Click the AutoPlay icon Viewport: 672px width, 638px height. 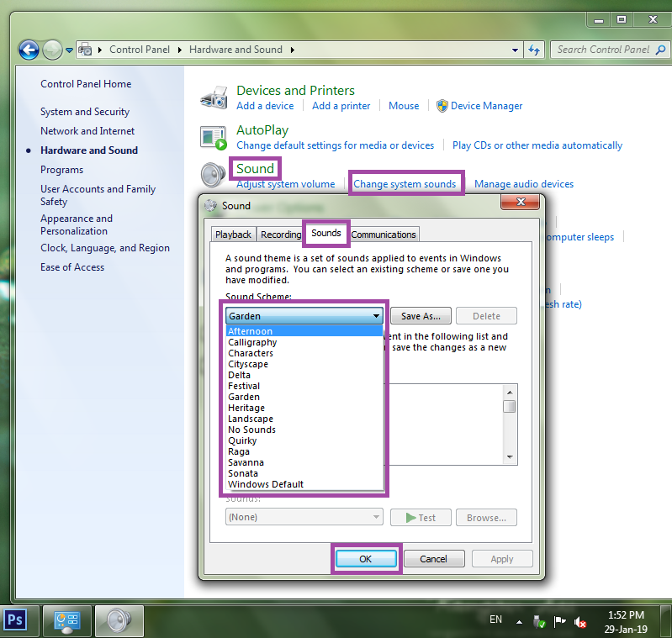[213, 138]
